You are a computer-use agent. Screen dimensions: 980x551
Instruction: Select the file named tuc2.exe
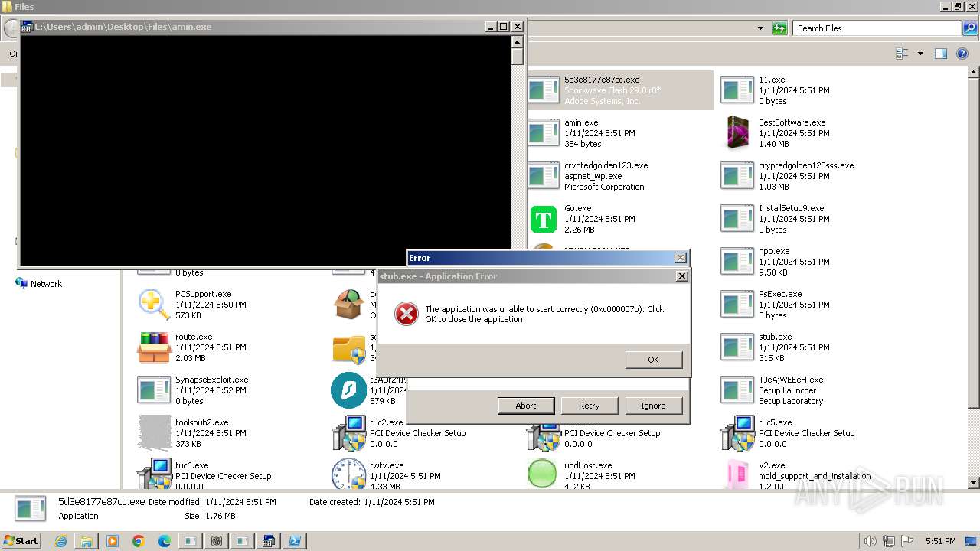coord(386,422)
